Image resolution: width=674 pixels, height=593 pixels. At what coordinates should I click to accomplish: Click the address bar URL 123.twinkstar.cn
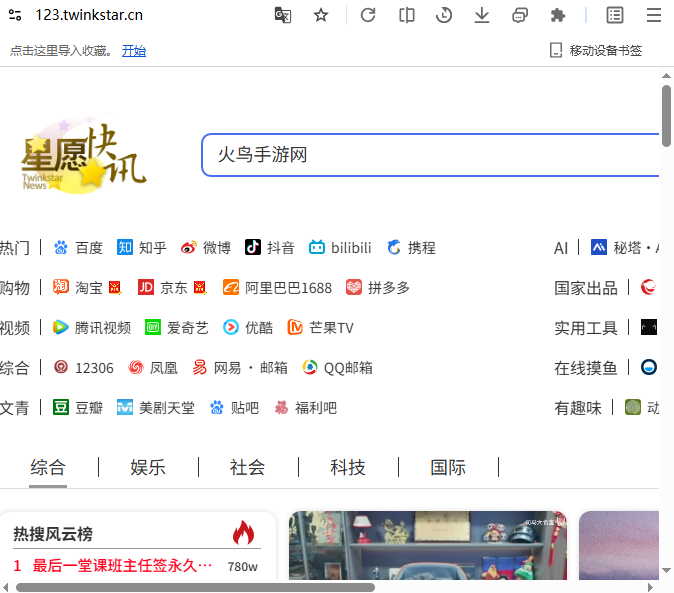click(89, 15)
